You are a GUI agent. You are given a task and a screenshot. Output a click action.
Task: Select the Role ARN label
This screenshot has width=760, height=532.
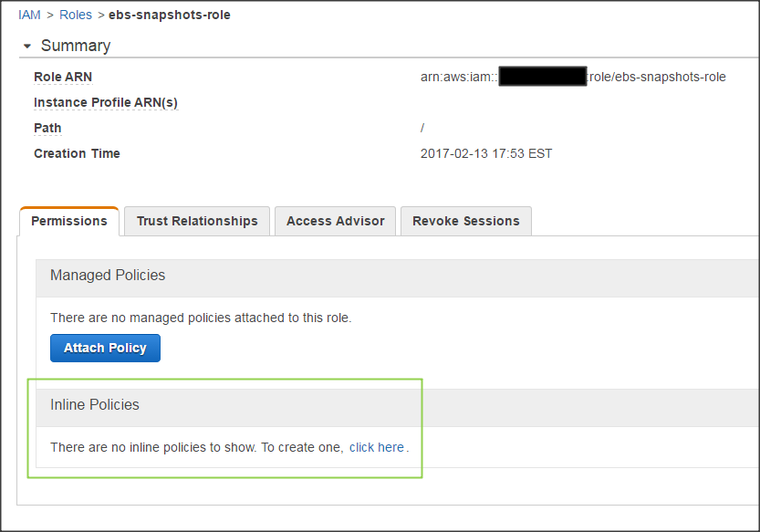tap(63, 78)
